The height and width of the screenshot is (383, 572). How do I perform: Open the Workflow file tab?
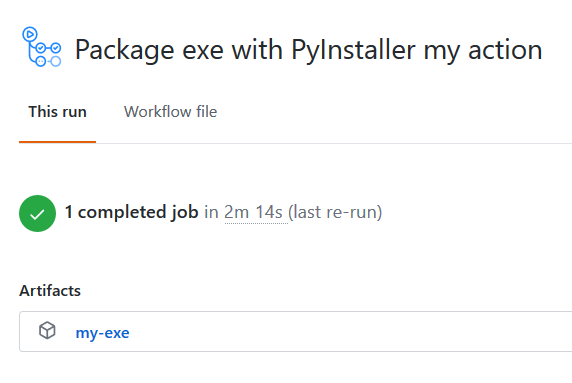[x=170, y=112]
